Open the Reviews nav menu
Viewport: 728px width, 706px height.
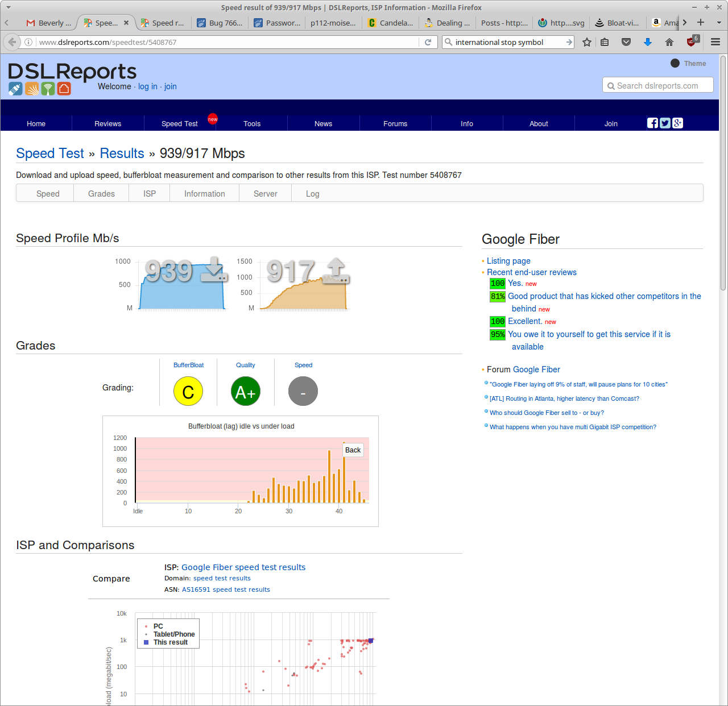[x=108, y=123]
